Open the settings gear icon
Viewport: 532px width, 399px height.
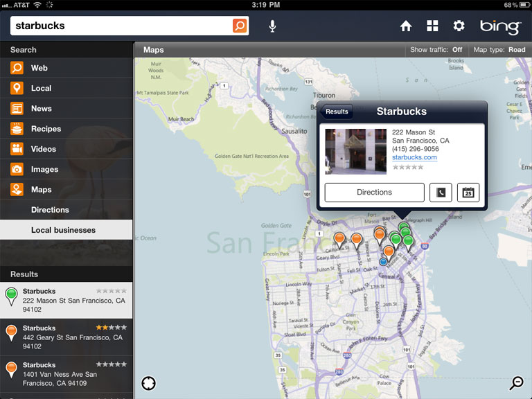pos(459,26)
